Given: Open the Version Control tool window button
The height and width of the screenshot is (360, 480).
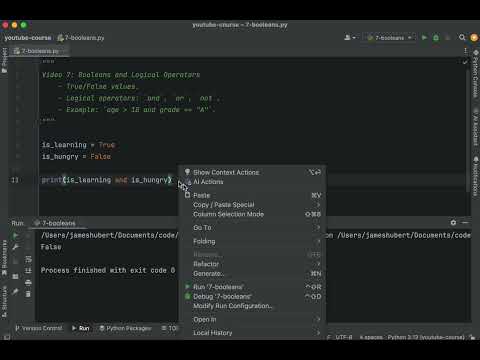Looking at the screenshot, I should pos(39,328).
